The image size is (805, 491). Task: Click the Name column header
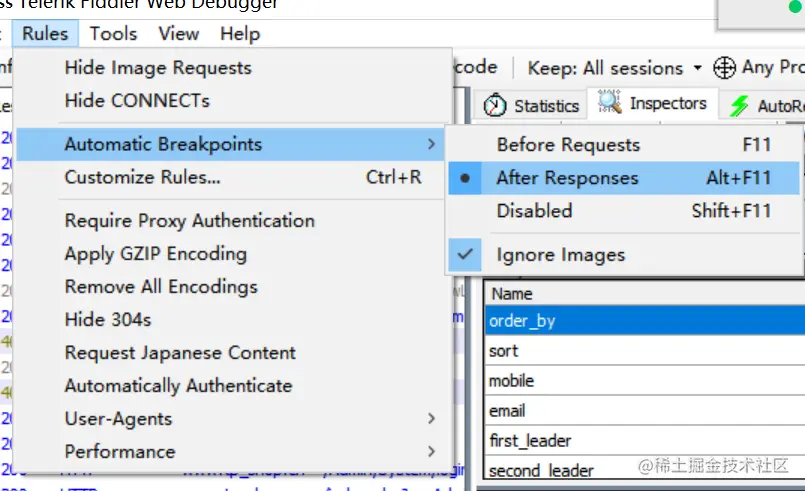644,294
